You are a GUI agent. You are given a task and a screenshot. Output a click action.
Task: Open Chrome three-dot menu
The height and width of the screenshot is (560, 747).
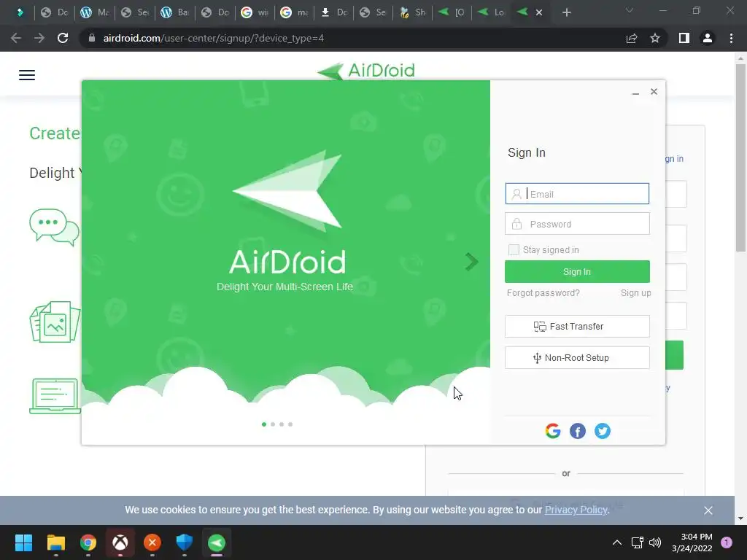(731, 38)
